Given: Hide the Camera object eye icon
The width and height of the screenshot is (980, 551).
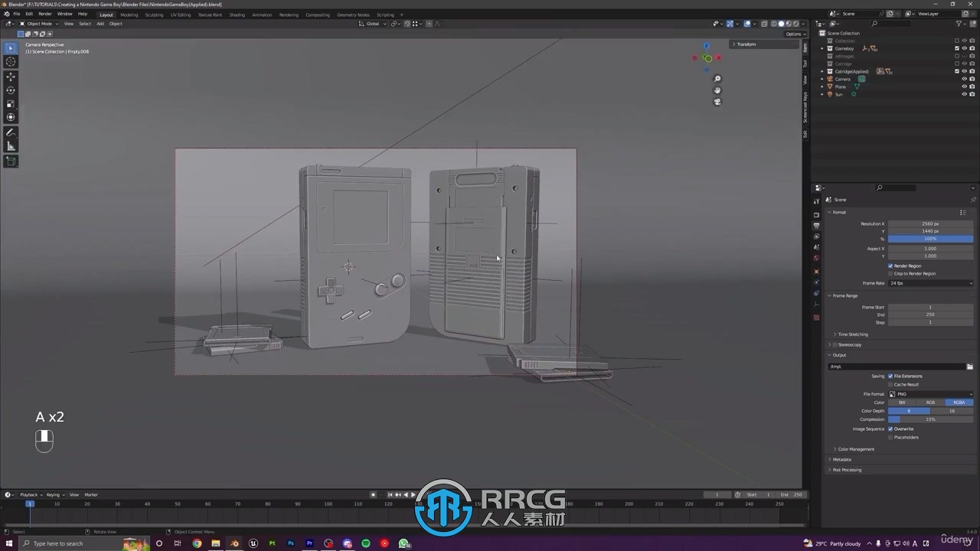Looking at the screenshot, I should pyautogui.click(x=965, y=79).
